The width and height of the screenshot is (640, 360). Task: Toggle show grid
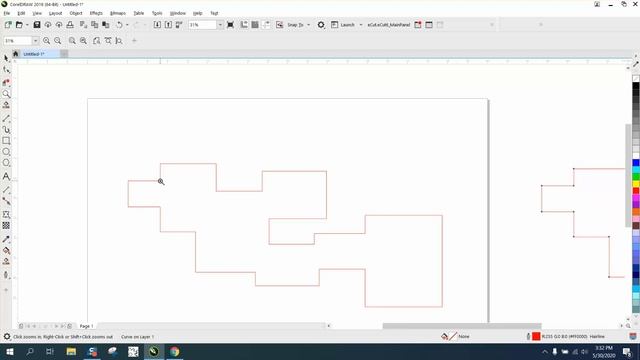tap(255, 25)
